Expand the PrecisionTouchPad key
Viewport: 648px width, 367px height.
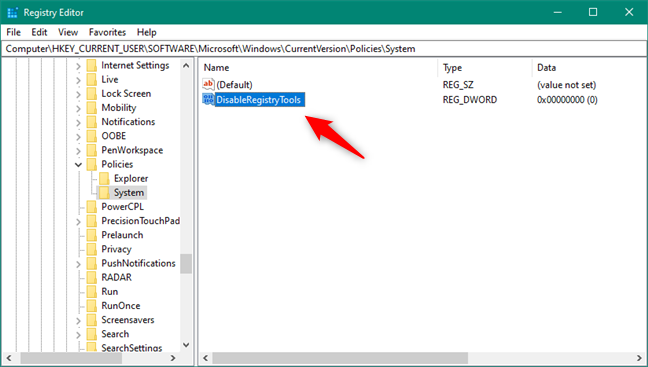79,222
